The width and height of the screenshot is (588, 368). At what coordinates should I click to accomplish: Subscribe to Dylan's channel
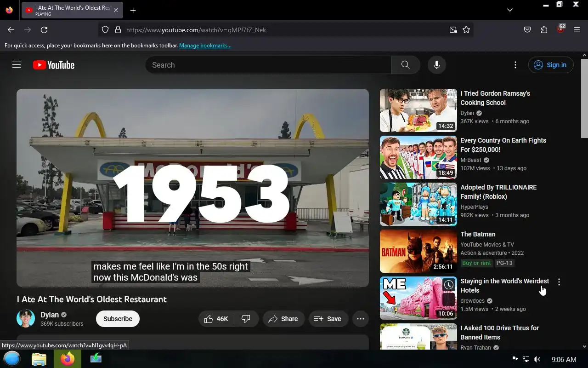[x=118, y=319]
